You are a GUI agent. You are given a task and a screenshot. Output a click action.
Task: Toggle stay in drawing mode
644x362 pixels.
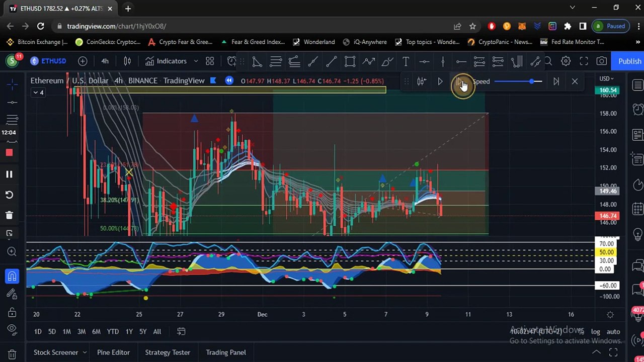[x=12, y=295]
